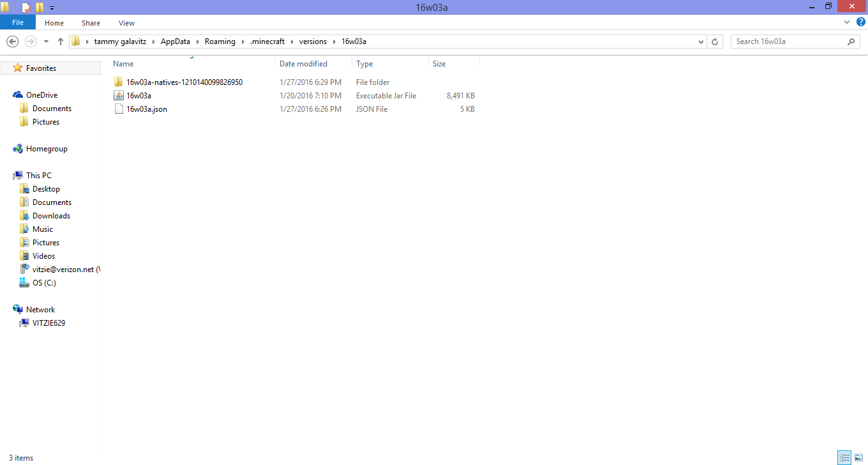Go up one level with the Up arrow

[x=61, y=42]
